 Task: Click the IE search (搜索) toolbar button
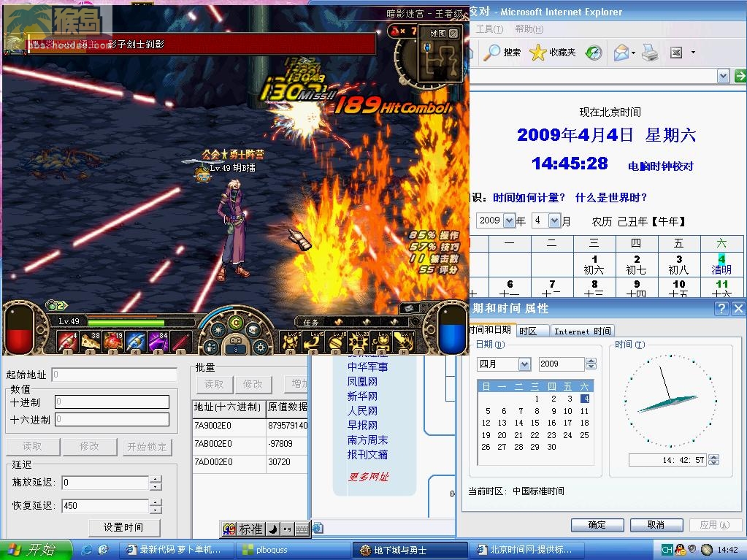[502, 53]
